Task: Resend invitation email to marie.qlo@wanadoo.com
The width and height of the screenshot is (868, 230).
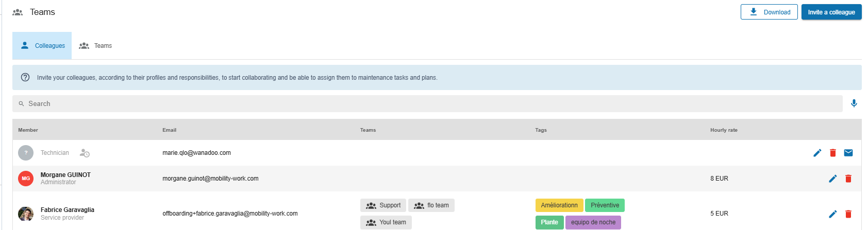Action: point(848,153)
